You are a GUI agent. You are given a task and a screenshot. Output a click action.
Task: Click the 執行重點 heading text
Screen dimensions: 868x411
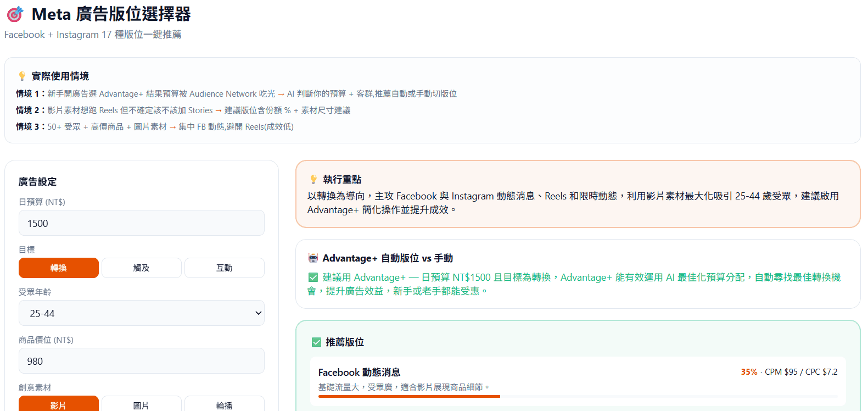(342, 180)
